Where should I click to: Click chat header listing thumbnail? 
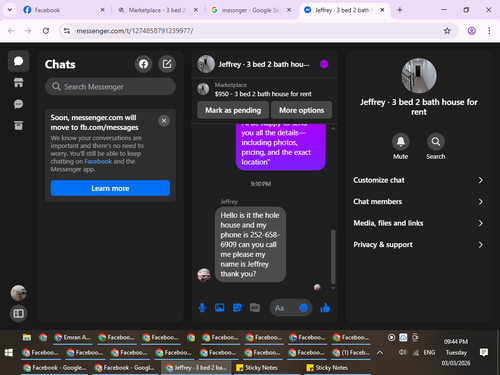click(206, 64)
